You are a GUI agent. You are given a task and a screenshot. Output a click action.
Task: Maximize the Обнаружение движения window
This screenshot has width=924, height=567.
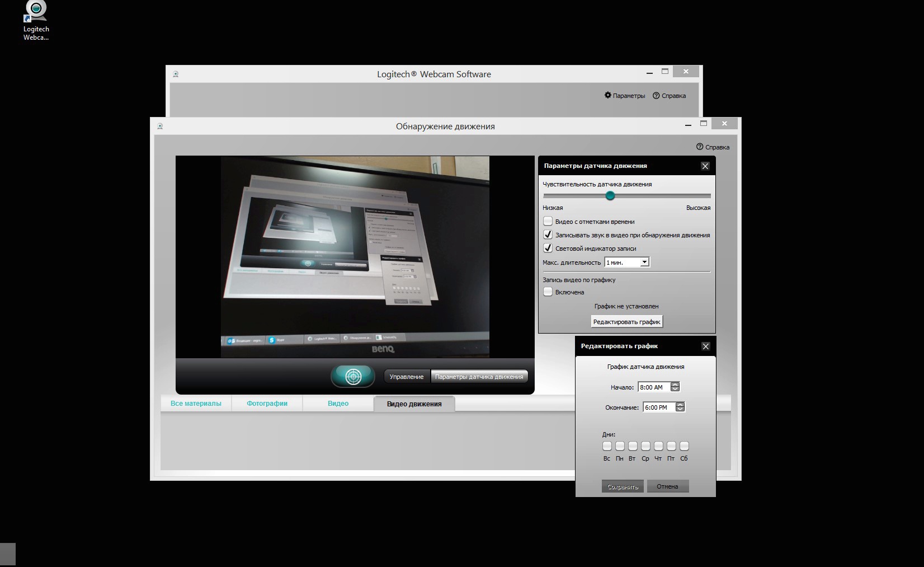[x=704, y=123]
